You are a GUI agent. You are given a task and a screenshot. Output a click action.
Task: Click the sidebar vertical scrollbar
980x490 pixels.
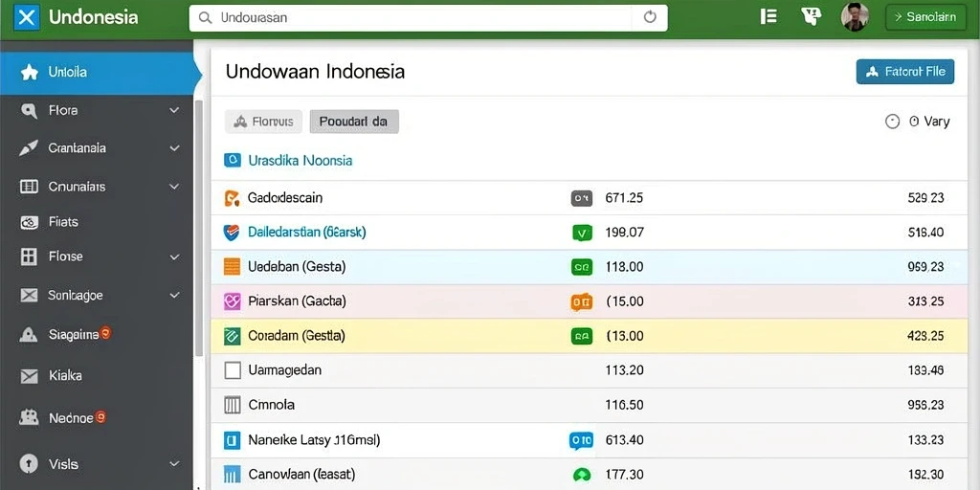tap(199, 228)
